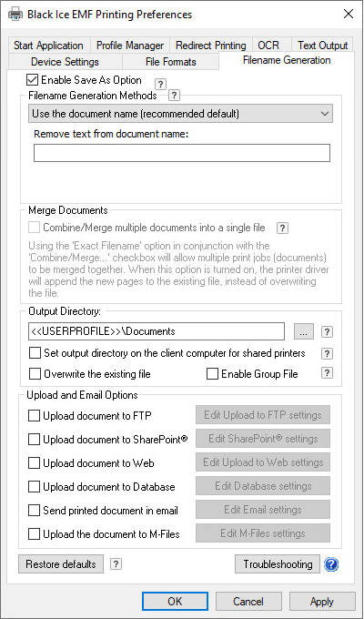
Task: Click help icon next to Restore defaults
Action: tap(116, 564)
